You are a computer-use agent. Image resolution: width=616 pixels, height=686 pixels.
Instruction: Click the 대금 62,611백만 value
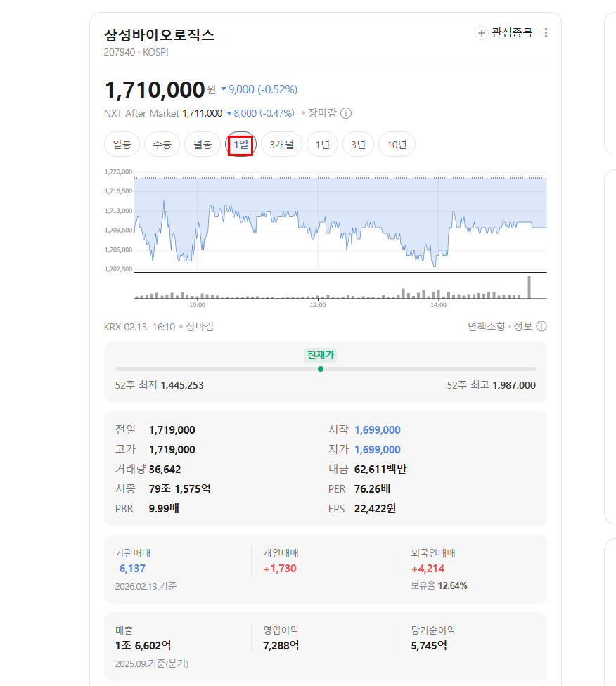pyautogui.click(x=380, y=470)
